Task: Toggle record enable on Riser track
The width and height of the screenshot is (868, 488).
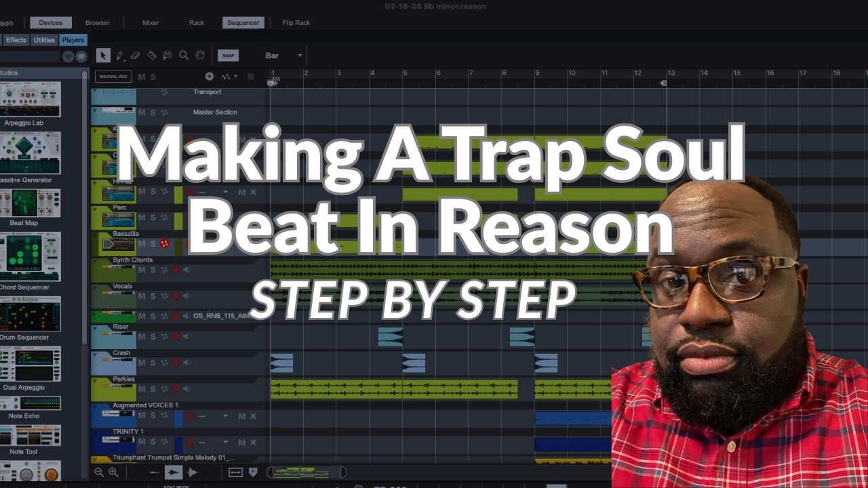Action: [176, 336]
